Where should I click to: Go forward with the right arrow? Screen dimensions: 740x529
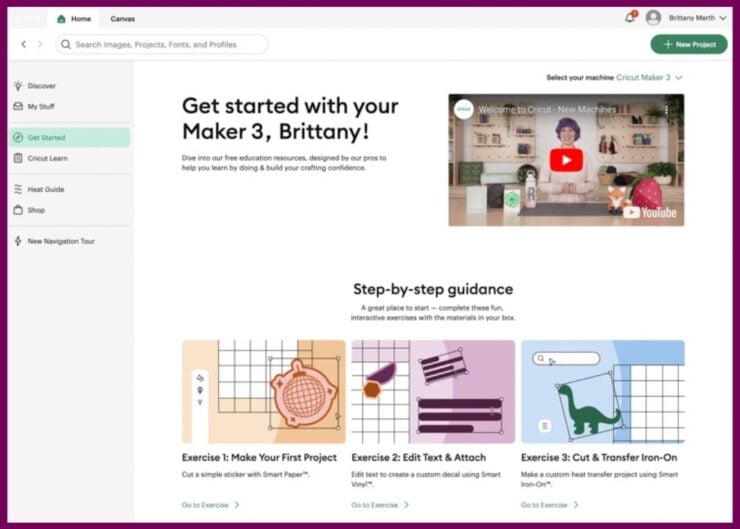(x=40, y=44)
